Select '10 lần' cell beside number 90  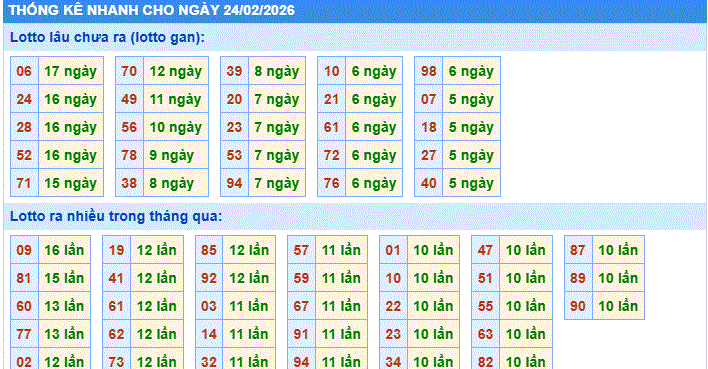coord(618,306)
